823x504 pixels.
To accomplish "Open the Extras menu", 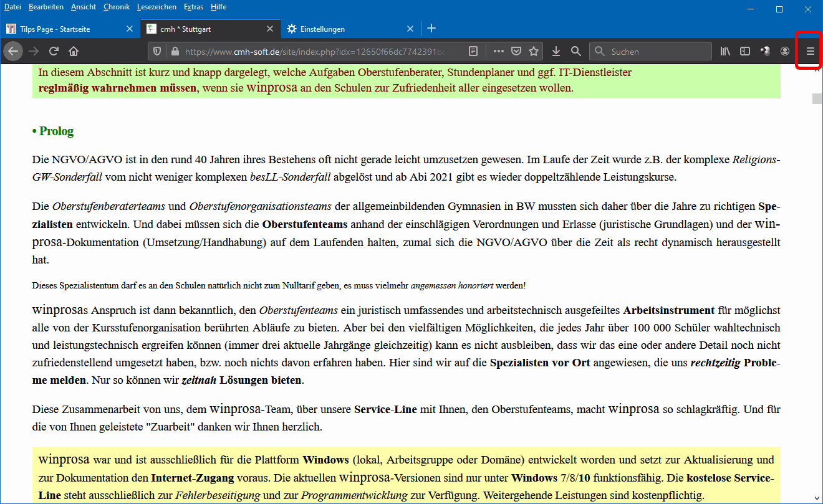I will click(x=194, y=7).
